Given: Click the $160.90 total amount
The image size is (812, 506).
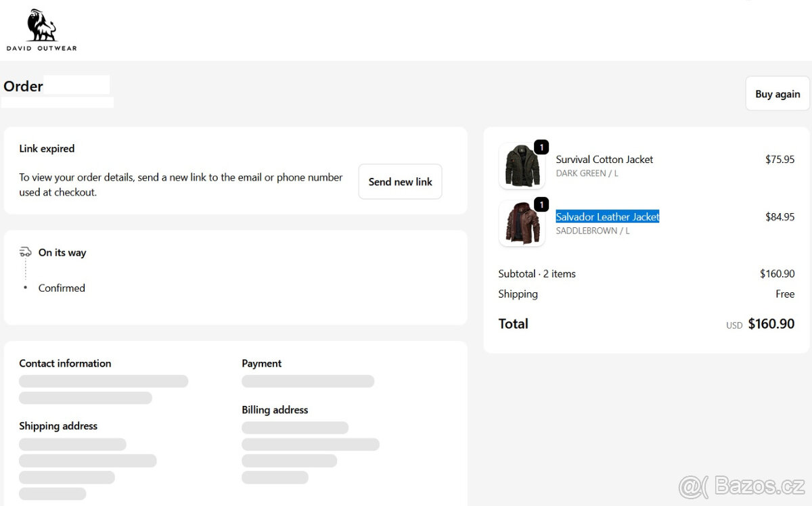Looking at the screenshot, I should (771, 324).
